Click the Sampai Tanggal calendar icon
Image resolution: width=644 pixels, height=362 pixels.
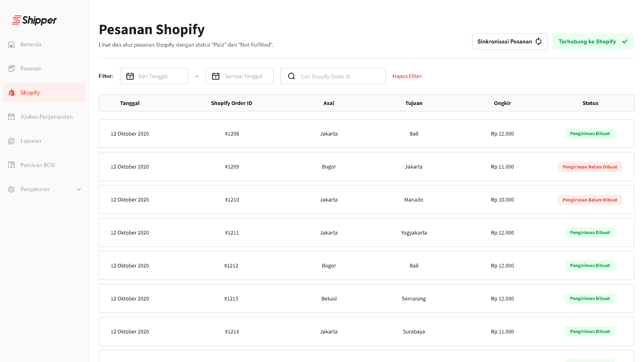[216, 76]
